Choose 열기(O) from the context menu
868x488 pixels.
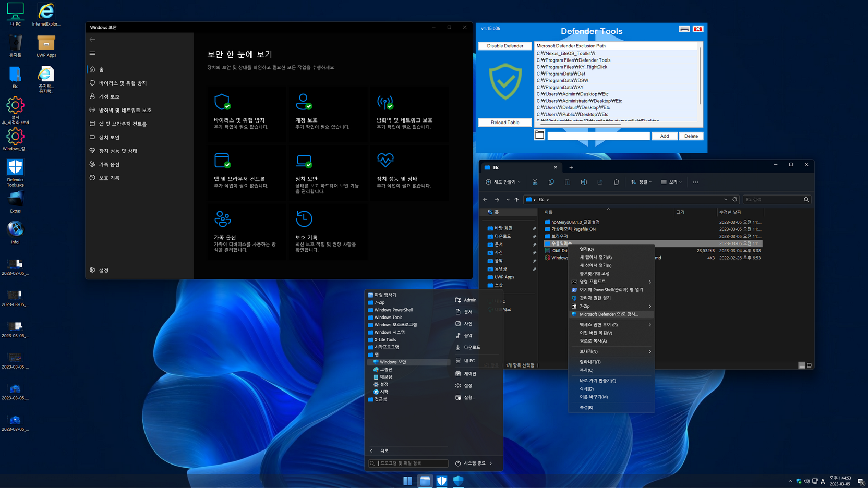coord(611,249)
